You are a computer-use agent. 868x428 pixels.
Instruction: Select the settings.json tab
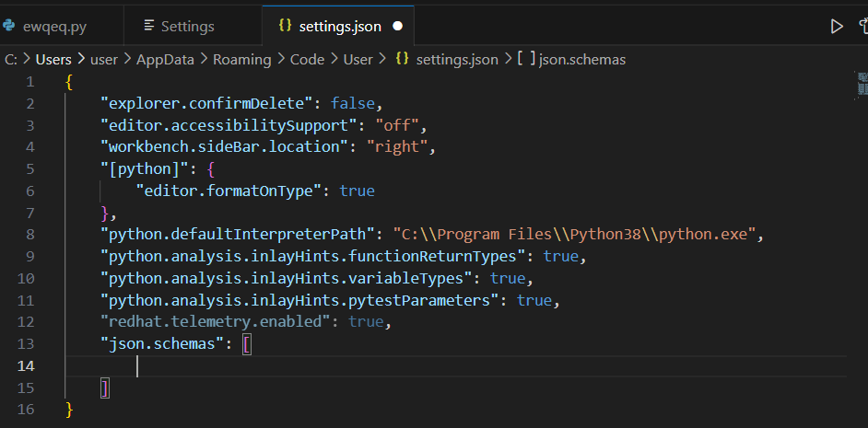tap(340, 26)
